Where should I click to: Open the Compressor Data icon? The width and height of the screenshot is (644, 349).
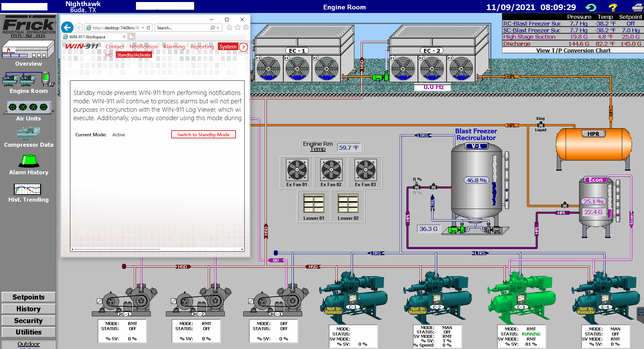click(x=29, y=133)
